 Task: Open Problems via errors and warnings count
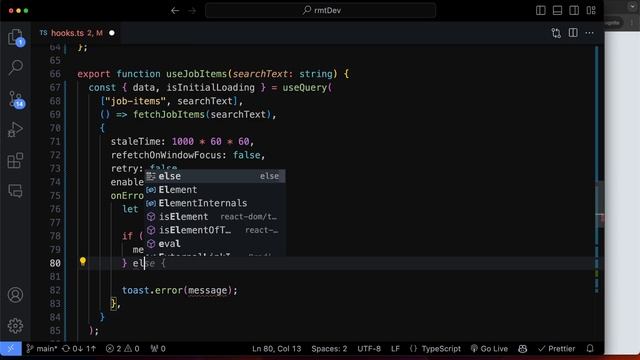(x=122, y=349)
